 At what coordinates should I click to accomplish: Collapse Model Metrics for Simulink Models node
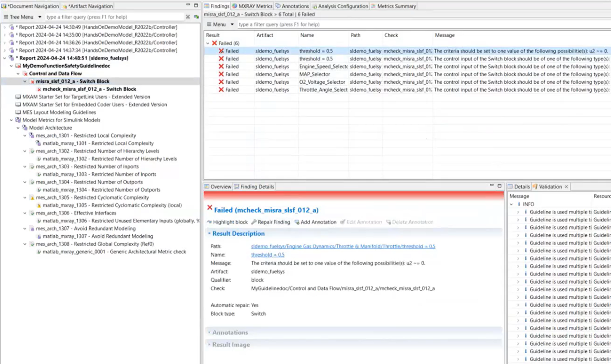click(11, 120)
